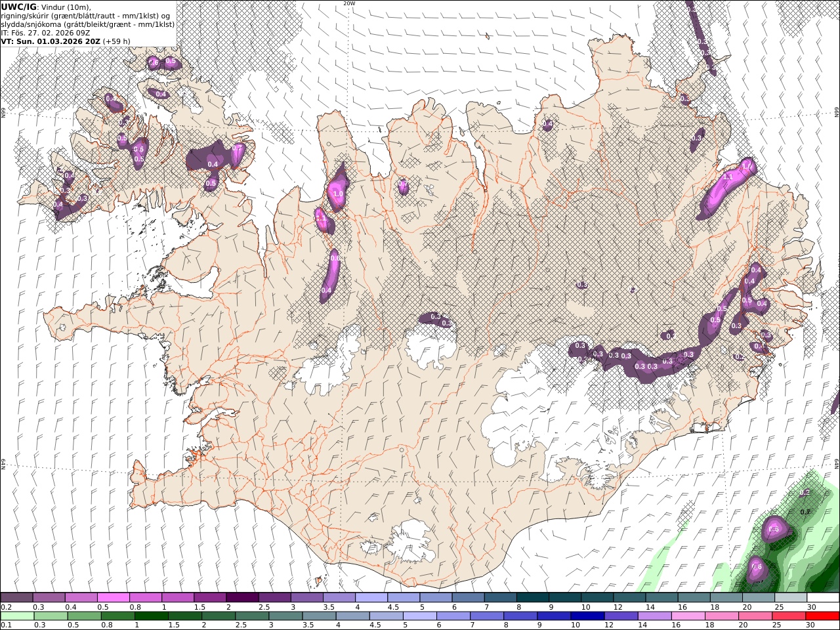840x630 pixels.
Task: Pick the darkest green 1 swatch in rain legend
Action: tap(151, 616)
